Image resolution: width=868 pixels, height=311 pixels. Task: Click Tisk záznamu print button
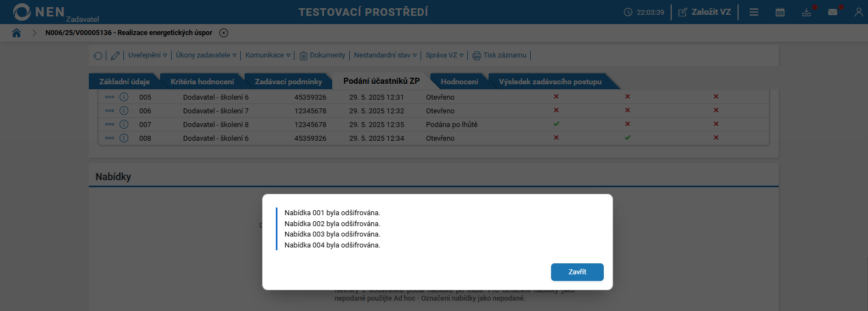[x=500, y=55]
